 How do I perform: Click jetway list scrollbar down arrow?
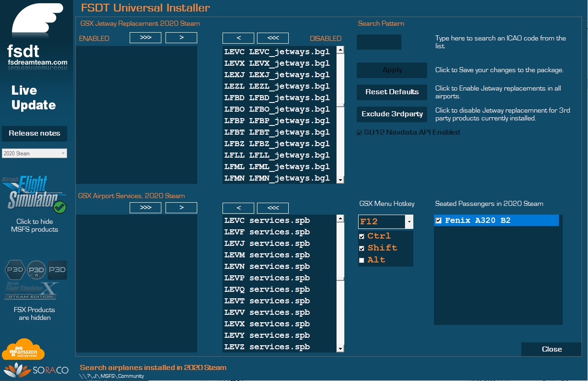point(340,180)
